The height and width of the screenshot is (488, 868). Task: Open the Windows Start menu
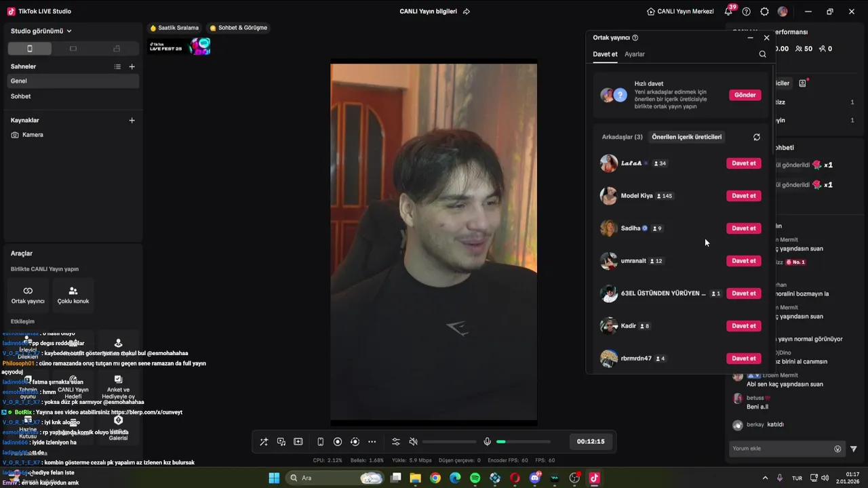click(274, 478)
